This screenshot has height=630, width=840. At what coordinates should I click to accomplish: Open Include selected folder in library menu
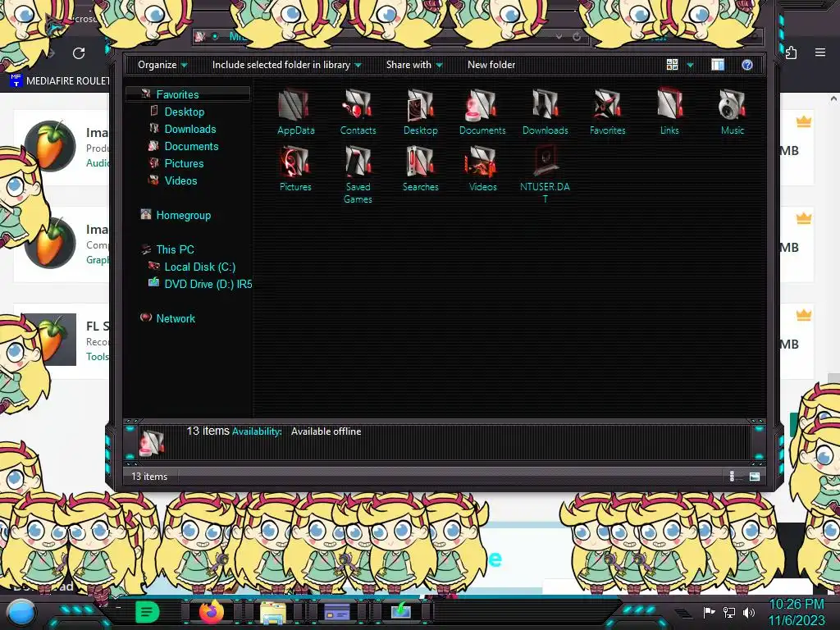point(286,65)
